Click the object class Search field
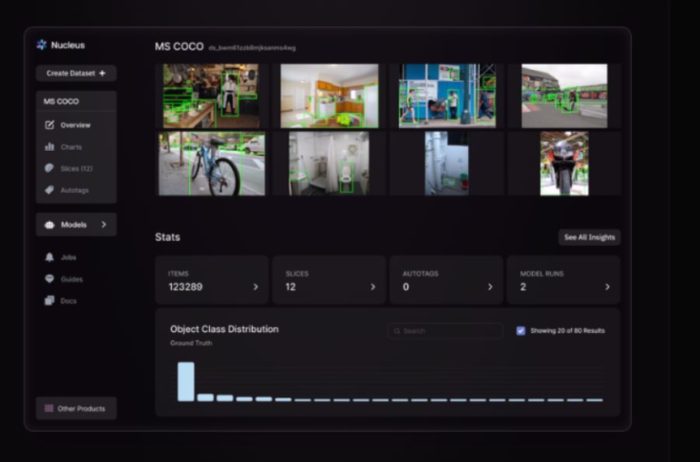 click(445, 330)
